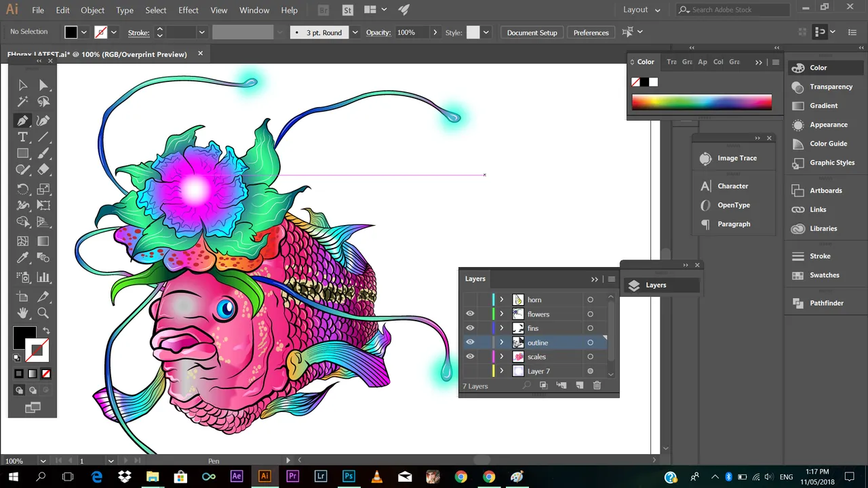Click Preferences button
The height and width of the screenshot is (488, 868).
coord(591,33)
